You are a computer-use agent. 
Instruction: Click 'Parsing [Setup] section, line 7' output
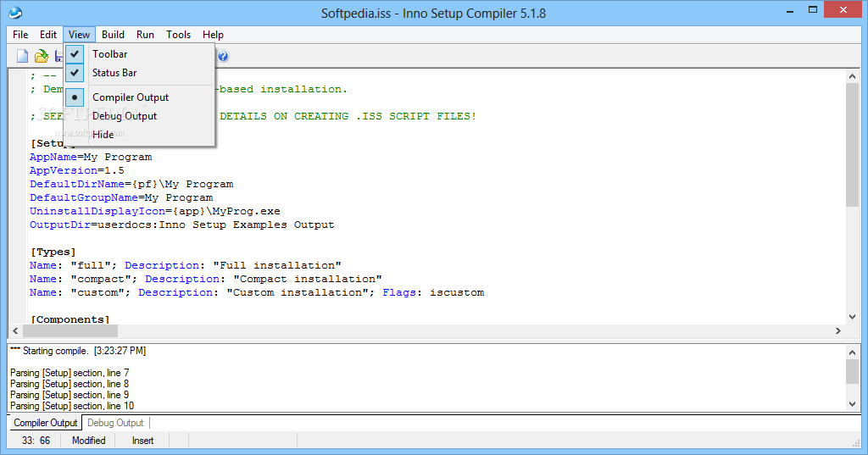[70, 373]
